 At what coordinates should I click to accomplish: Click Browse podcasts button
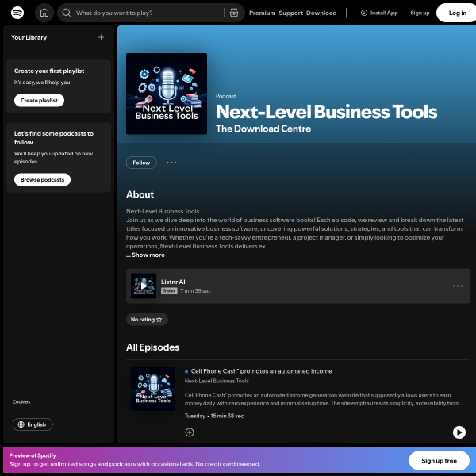coord(42,180)
